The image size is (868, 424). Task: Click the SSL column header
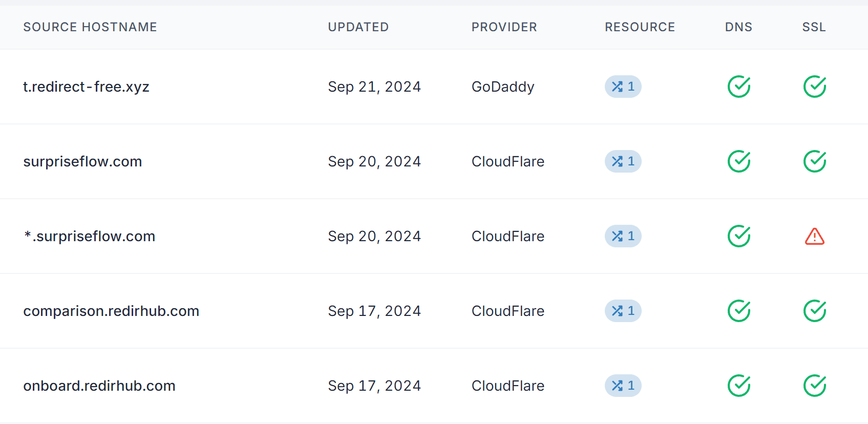pyautogui.click(x=814, y=27)
